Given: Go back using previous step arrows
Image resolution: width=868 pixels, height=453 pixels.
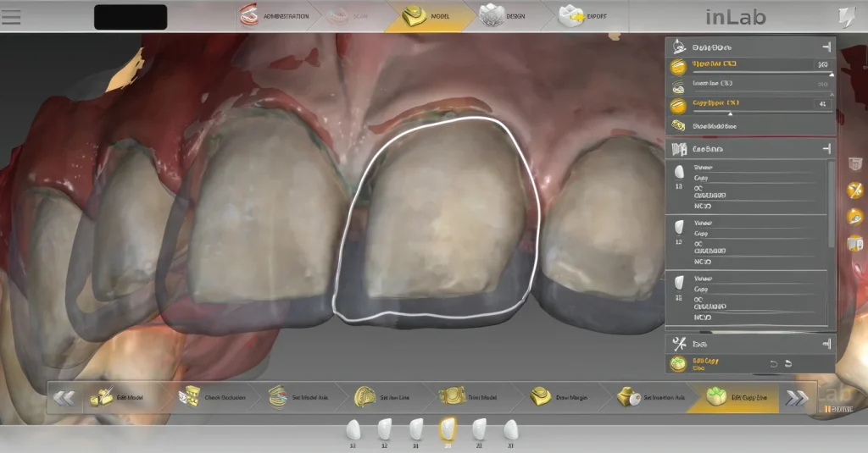Looking at the screenshot, I should click(x=64, y=397).
